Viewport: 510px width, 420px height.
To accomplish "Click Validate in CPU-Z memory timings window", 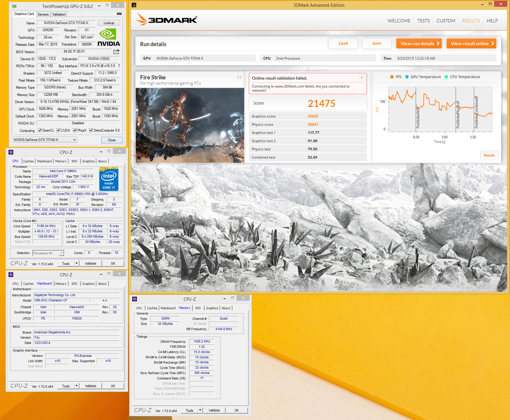I will tap(214, 410).
